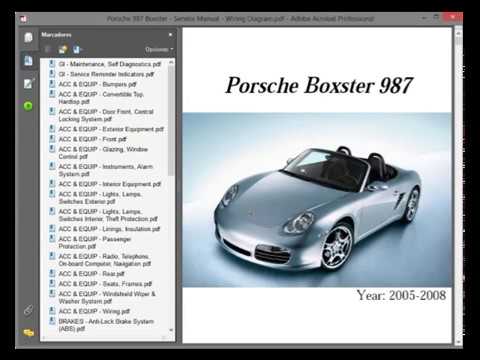Open bookmark Lights, Lamps, Switches Exterior.pdf
This screenshot has width=480, height=360.
point(100,198)
